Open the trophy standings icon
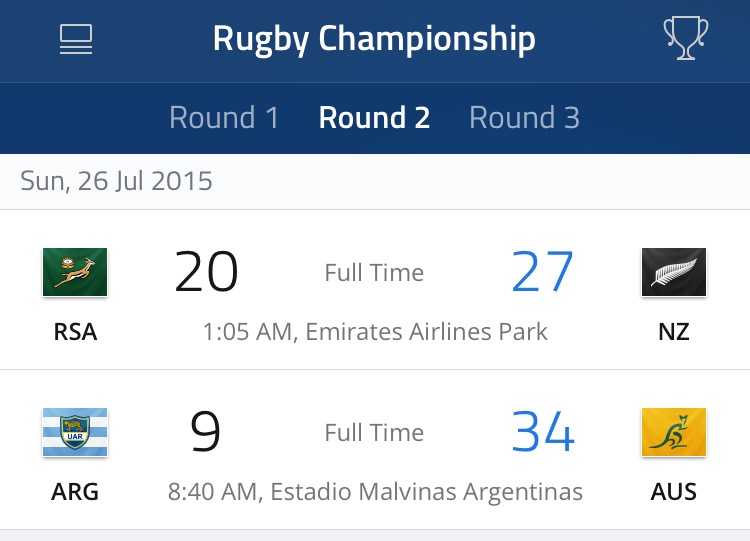The image size is (750, 541). 686,38
